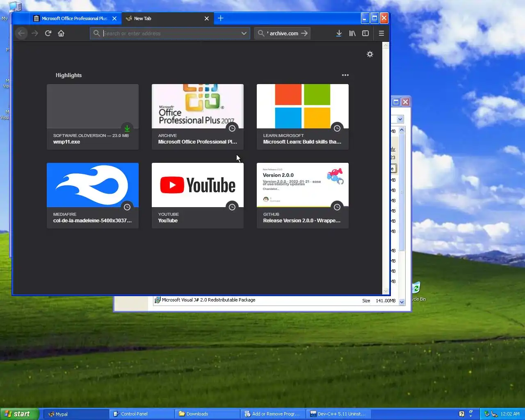Switch to Control Panel taskbar button
This screenshot has height=420, width=525.
click(x=142, y=414)
